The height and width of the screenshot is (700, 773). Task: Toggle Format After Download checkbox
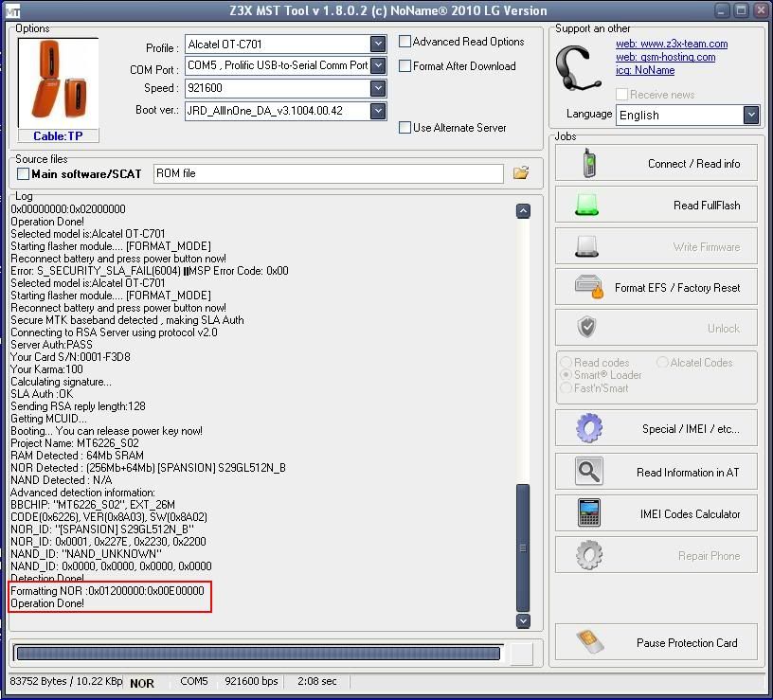pyautogui.click(x=405, y=66)
